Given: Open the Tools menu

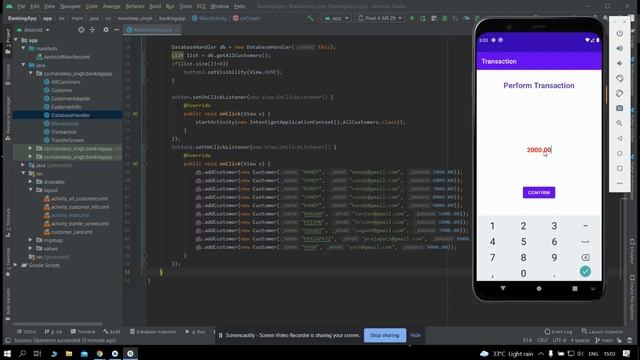Looking at the screenshot, I should pos(186,7).
